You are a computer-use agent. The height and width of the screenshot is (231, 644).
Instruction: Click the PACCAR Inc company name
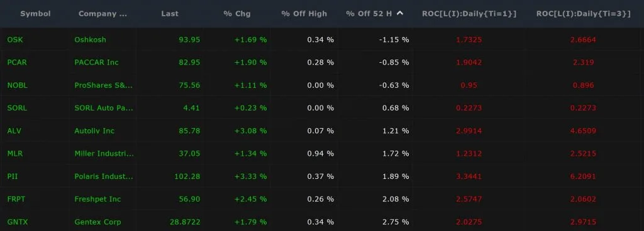tap(96, 62)
